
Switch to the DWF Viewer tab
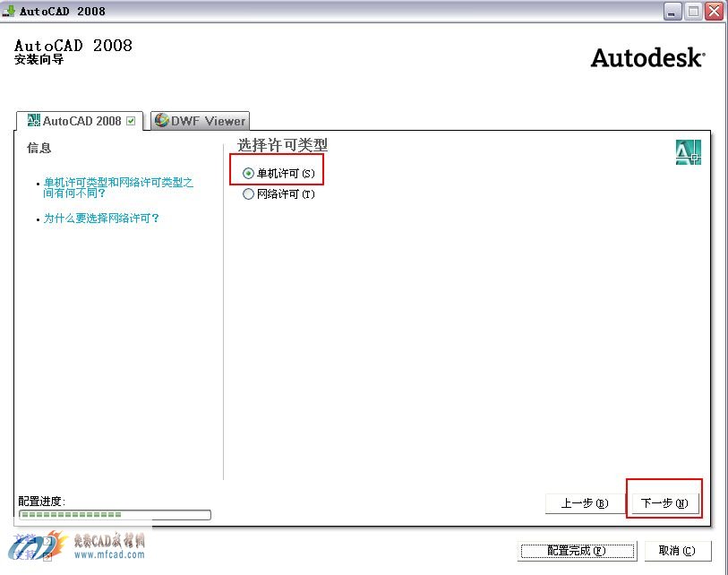coord(200,121)
